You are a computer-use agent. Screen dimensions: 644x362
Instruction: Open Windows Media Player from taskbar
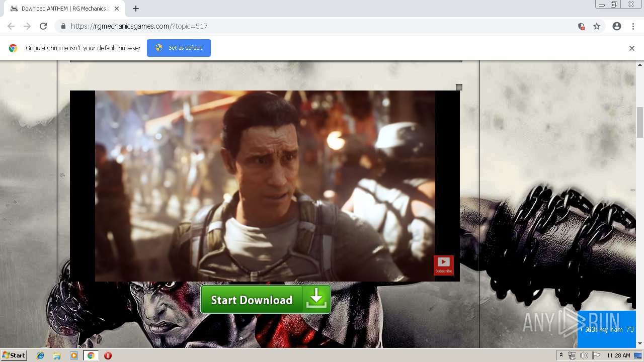74,355
